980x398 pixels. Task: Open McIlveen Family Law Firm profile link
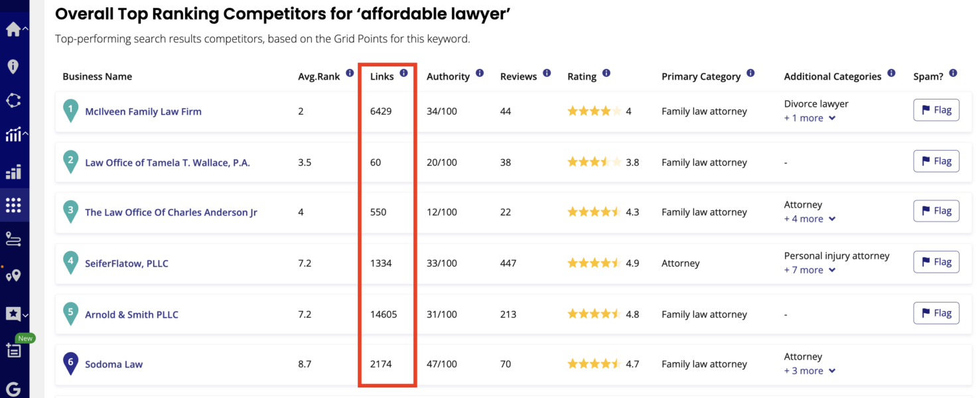[x=143, y=111]
